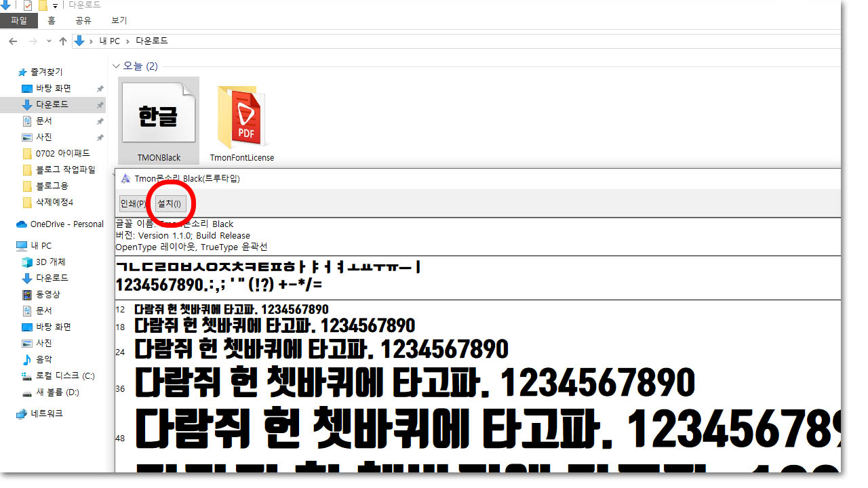Click the OneDrive cloud icon

22,224
